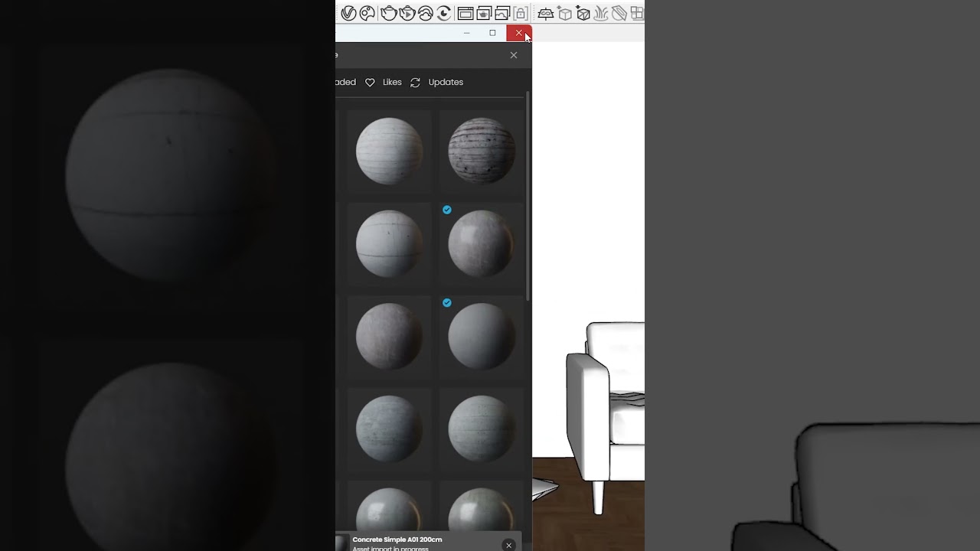Minimize the asset browser window
Screen dimensions: 980x551
coord(466,33)
